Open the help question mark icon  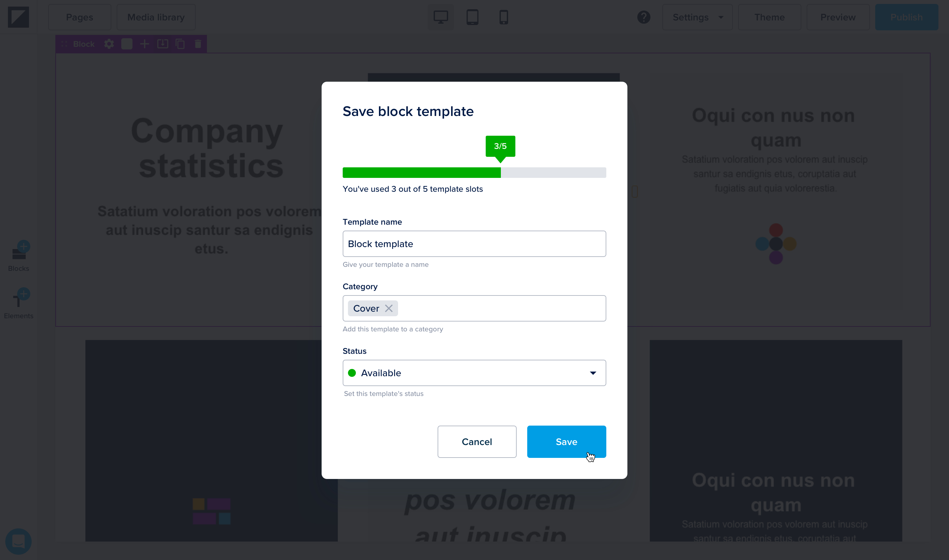pyautogui.click(x=644, y=17)
